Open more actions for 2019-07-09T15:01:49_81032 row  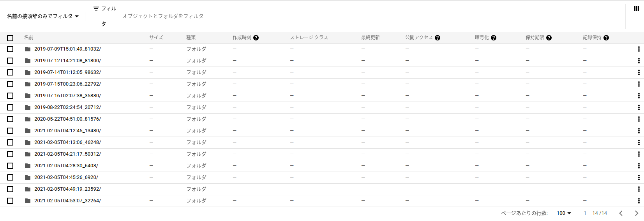[x=639, y=49]
